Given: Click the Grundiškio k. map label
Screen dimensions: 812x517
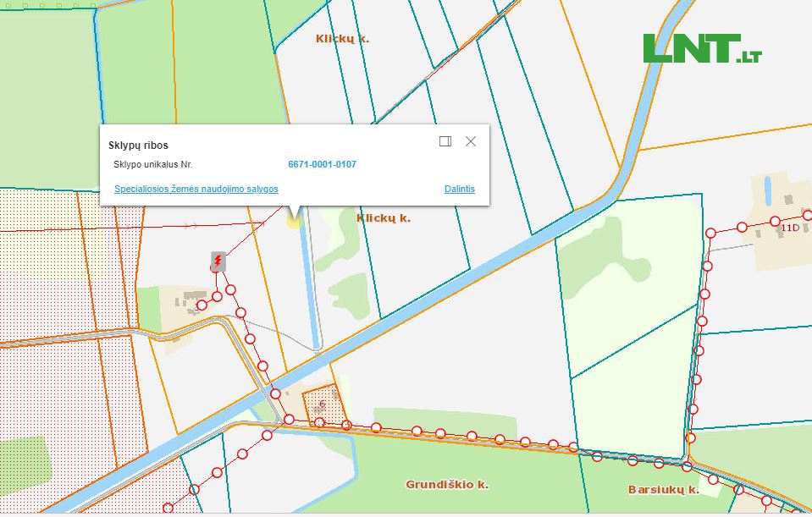Looking at the screenshot, I should pos(447,485).
